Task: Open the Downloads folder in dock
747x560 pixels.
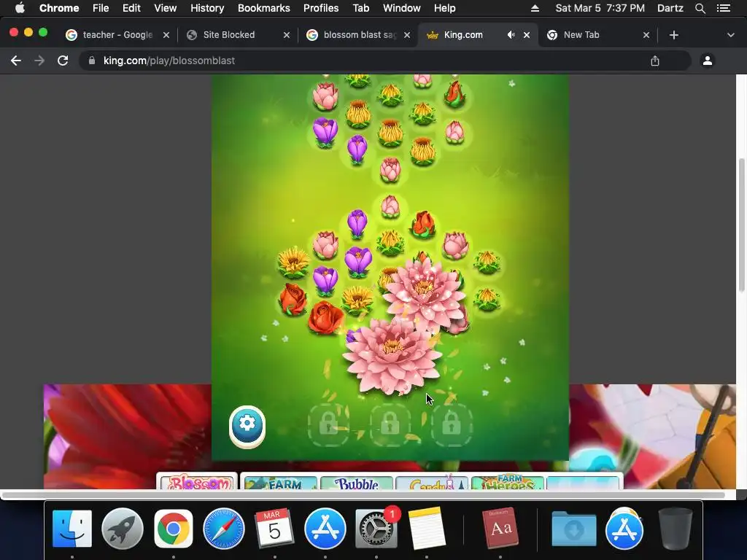Action: pos(573,529)
